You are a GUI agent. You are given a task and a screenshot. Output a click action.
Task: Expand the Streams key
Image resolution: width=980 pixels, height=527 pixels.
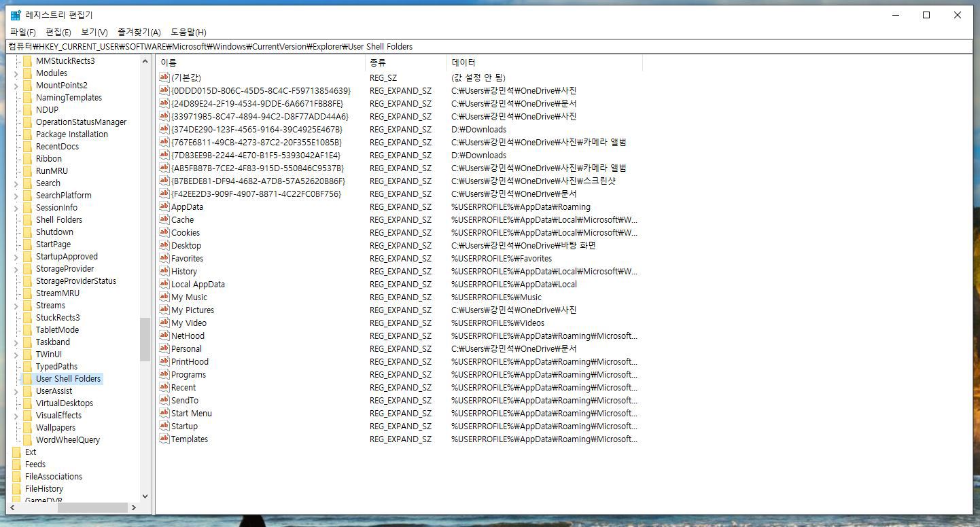click(x=16, y=306)
